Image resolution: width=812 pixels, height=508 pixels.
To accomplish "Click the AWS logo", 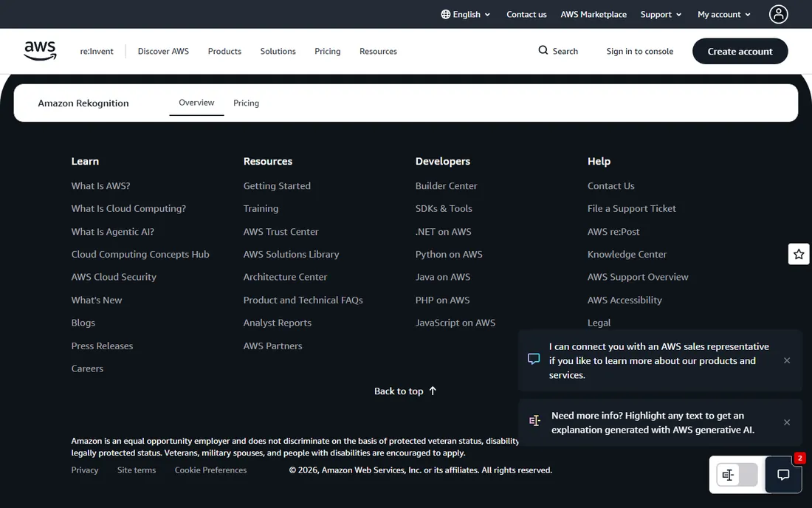I will click(x=40, y=51).
